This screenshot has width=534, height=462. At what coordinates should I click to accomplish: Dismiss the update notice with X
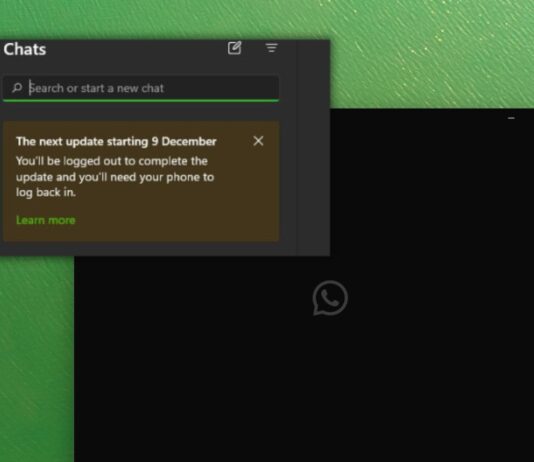pyautogui.click(x=258, y=141)
